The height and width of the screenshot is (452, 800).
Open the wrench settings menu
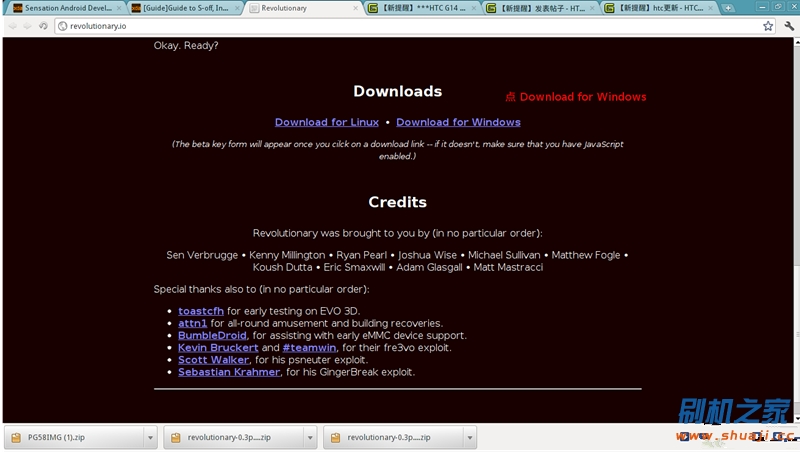click(x=789, y=26)
